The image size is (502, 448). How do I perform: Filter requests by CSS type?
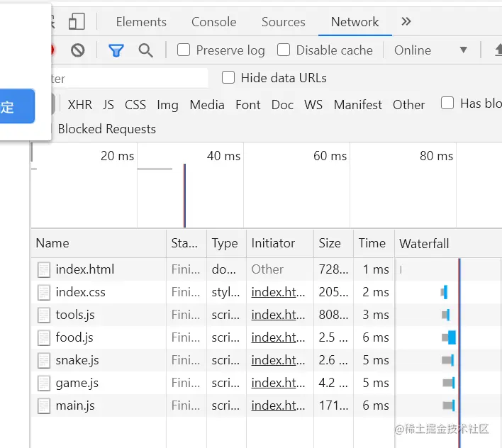click(x=135, y=105)
